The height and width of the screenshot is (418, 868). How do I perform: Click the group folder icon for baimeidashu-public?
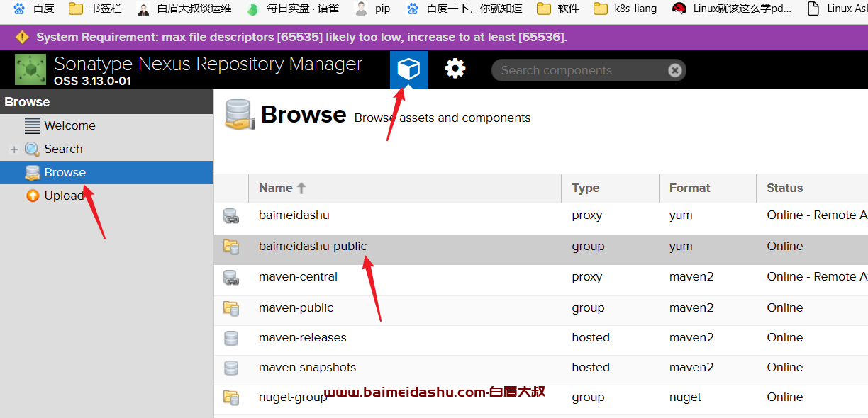[231, 247]
